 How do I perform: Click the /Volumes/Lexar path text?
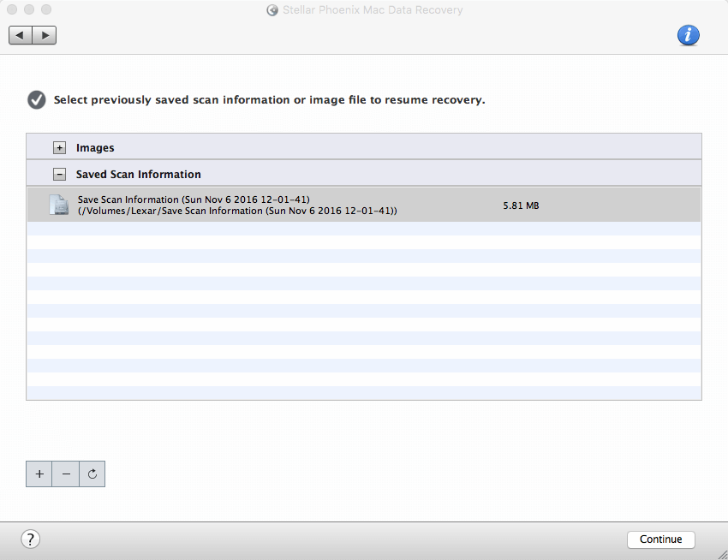(237, 211)
